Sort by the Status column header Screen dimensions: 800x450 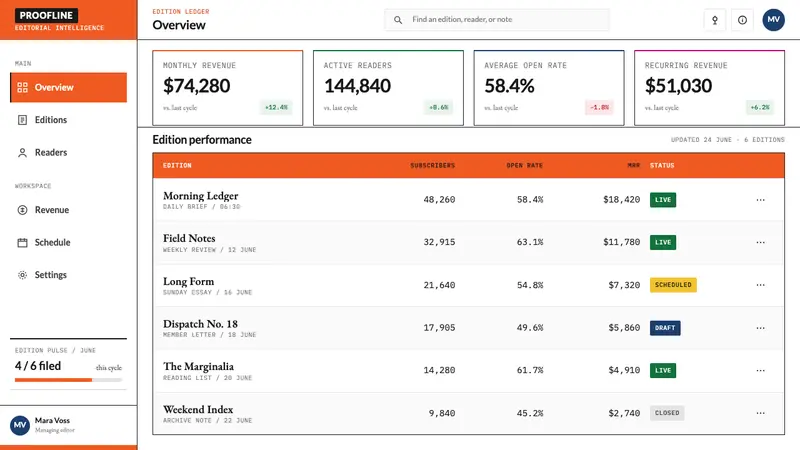(x=662, y=166)
